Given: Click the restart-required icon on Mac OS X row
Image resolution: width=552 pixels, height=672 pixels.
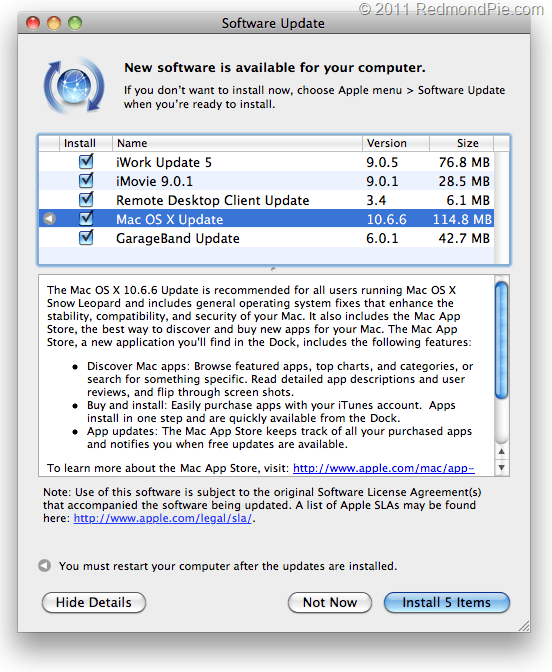Looking at the screenshot, I should coord(50,219).
